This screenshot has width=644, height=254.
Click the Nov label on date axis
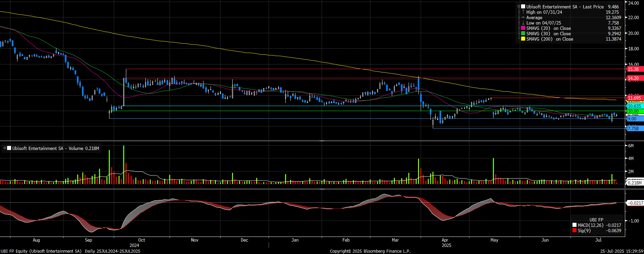click(x=195, y=240)
